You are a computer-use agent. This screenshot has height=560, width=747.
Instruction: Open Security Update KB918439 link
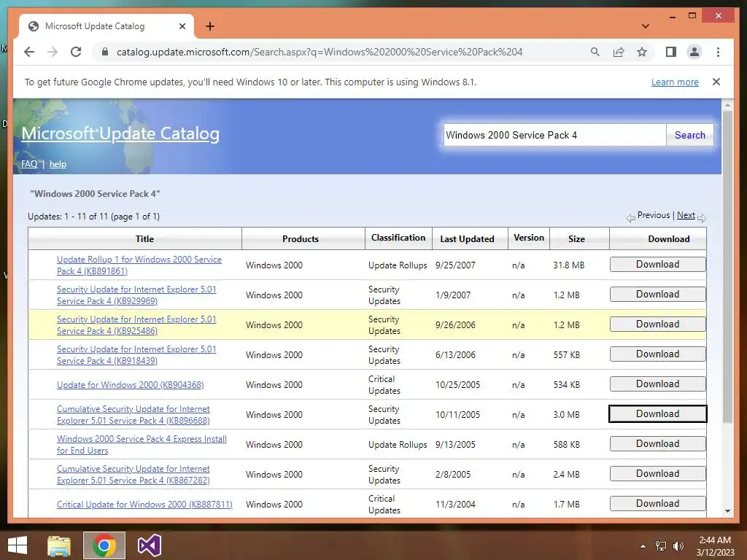coord(136,355)
